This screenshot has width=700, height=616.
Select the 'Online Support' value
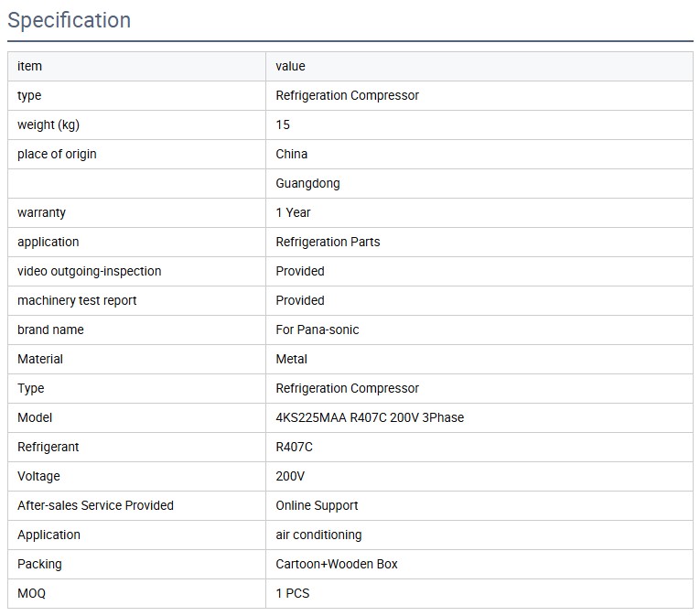tap(317, 505)
